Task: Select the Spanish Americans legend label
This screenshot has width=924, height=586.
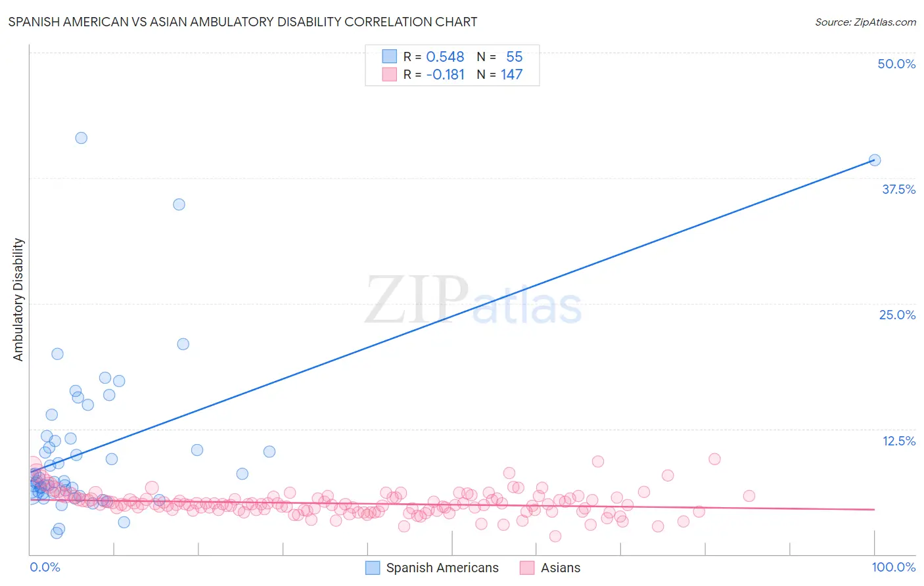Action: click(442, 568)
